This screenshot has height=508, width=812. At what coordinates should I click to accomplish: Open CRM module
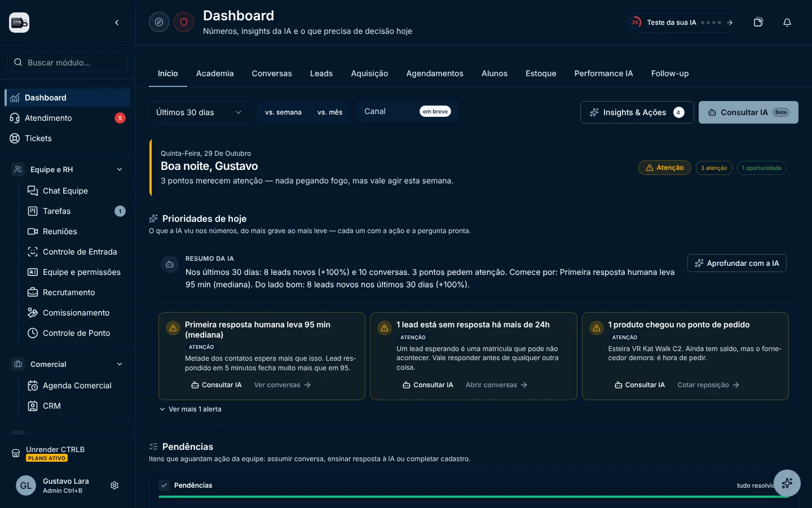point(76,406)
